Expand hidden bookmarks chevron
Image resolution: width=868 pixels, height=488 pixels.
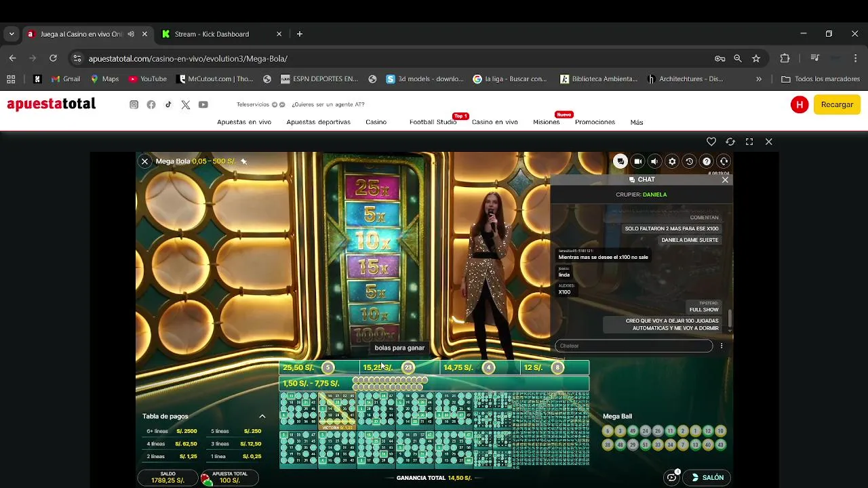point(759,79)
